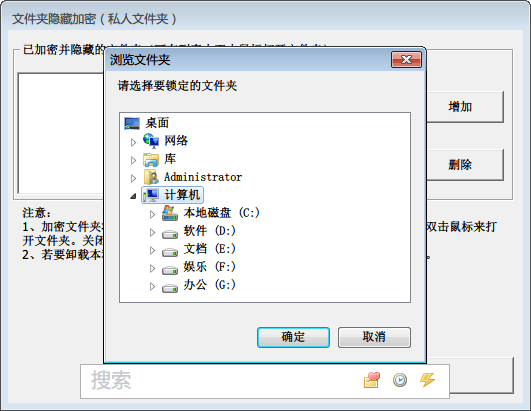The image size is (531, 411).
Task: Select 娱乐 (F:) in the folder tree
Action: pyautogui.click(x=210, y=267)
